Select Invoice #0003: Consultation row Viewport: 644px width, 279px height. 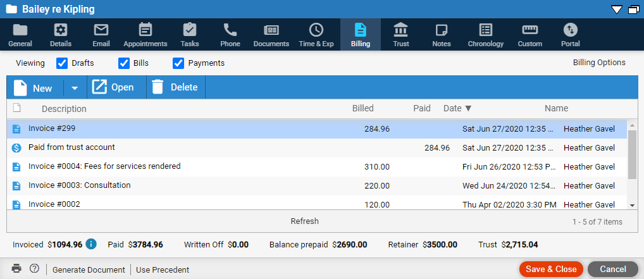(x=317, y=186)
